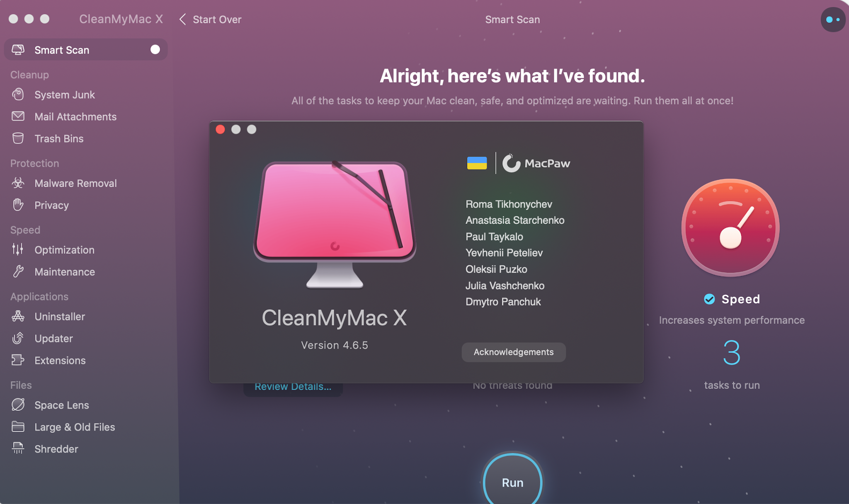849x504 pixels.
Task: Click the Smart Scan window title
Action: tap(512, 19)
